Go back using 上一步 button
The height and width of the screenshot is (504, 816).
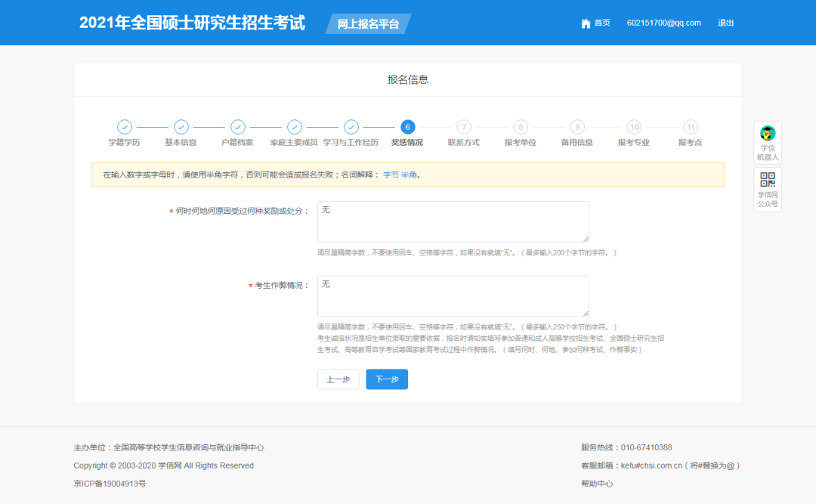pyautogui.click(x=338, y=379)
